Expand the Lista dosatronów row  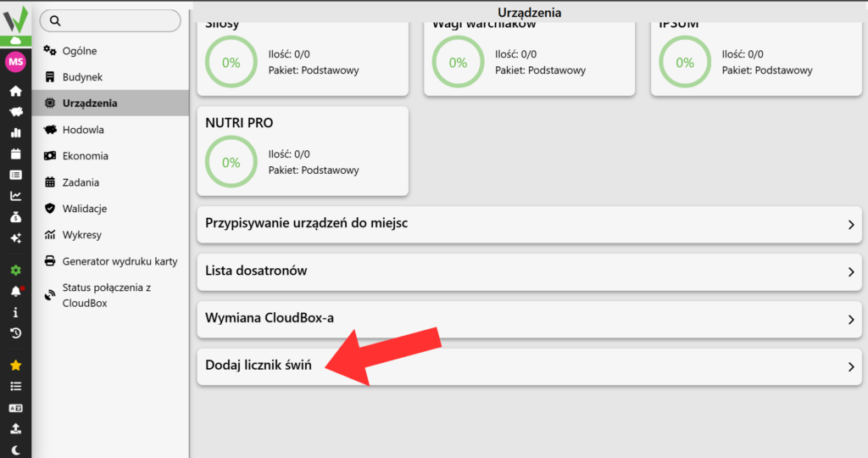click(x=529, y=272)
